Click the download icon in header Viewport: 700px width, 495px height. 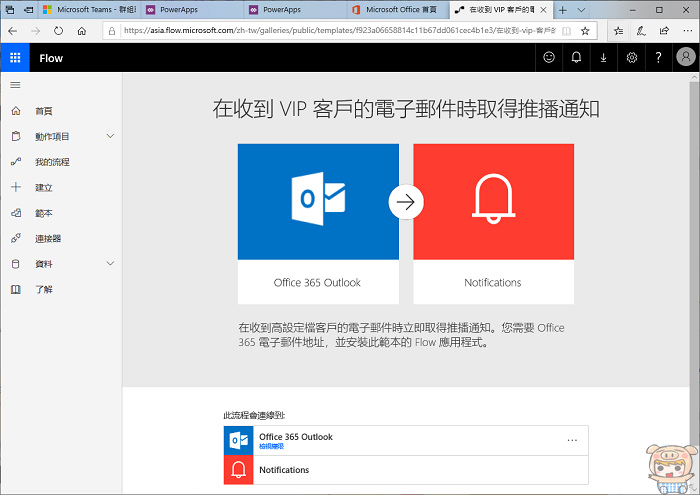click(x=603, y=58)
